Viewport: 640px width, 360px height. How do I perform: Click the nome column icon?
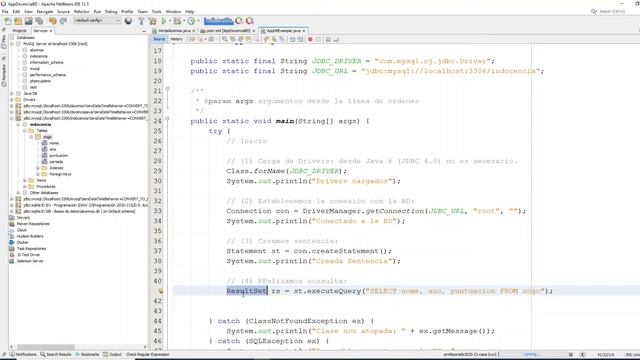pos(44,143)
